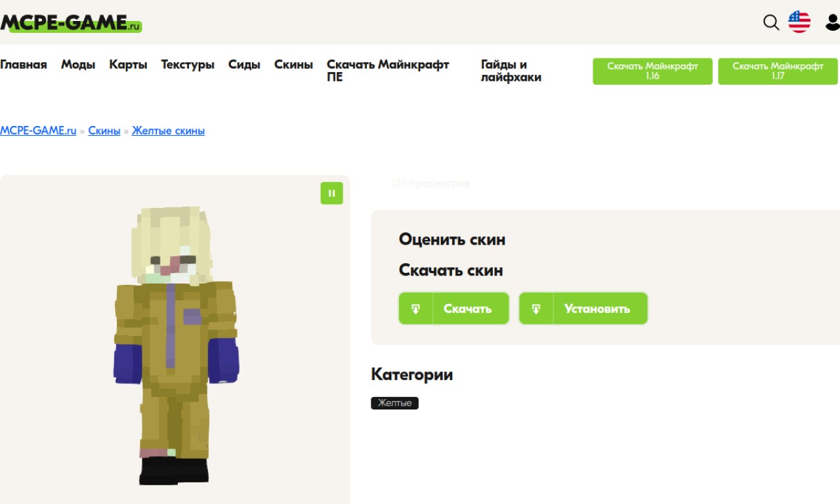840x504 pixels.
Task: Click the 135 просмотров view count
Action: [430, 184]
